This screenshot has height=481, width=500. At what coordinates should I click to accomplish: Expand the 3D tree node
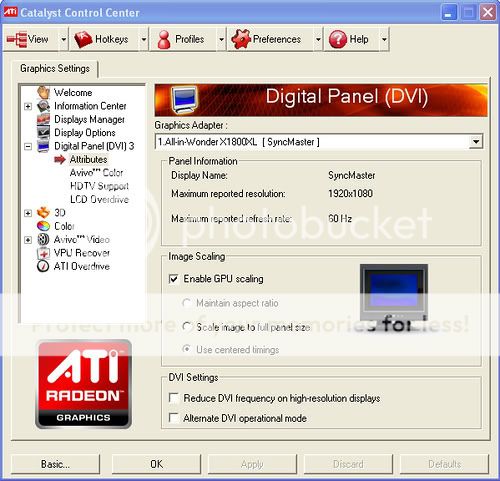click(x=28, y=213)
